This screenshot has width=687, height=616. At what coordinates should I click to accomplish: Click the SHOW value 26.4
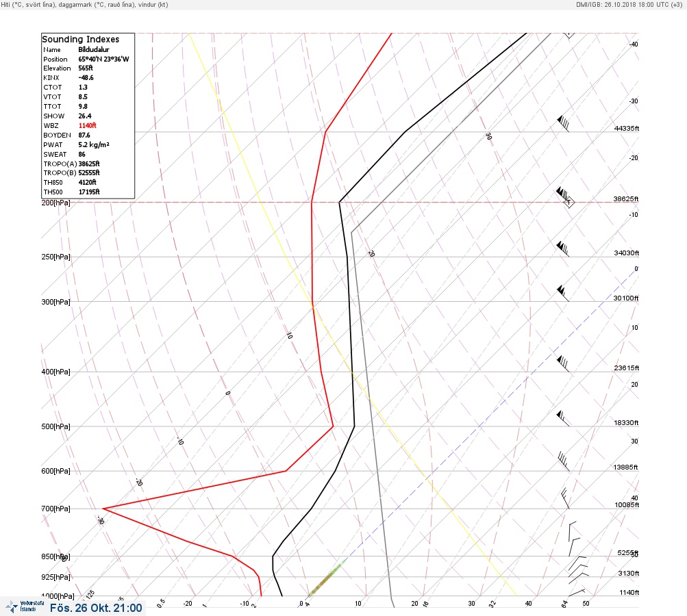(x=85, y=116)
